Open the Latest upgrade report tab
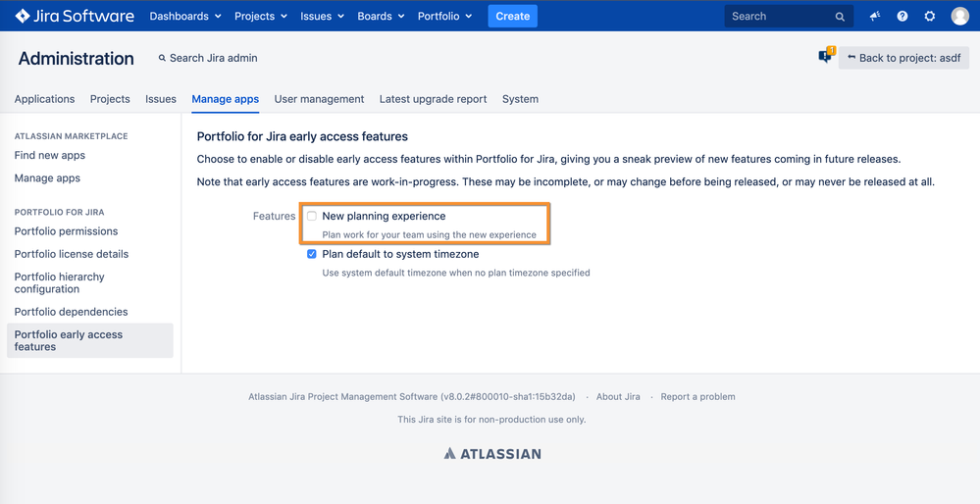Viewport: 980px width, 504px height. (434, 99)
